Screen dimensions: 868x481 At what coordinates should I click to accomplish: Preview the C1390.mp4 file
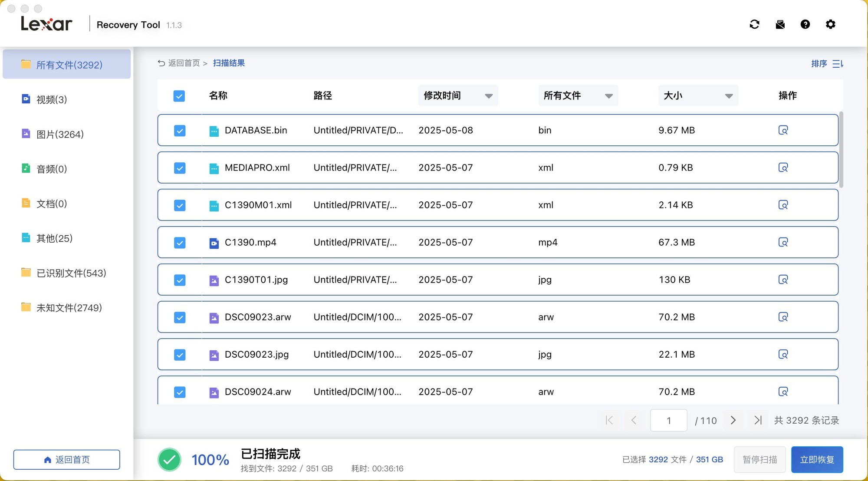pyautogui.click(x=783, y=242)
